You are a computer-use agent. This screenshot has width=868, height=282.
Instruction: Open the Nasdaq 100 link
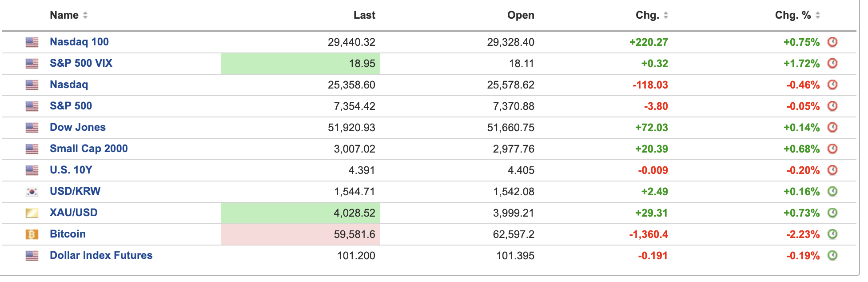pos(79,42)
